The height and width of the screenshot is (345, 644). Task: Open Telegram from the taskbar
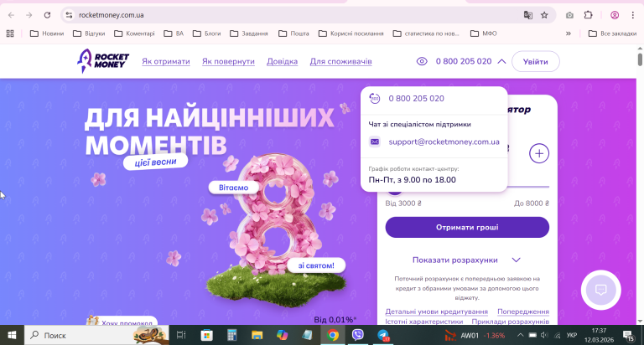[x=383, y=335]
